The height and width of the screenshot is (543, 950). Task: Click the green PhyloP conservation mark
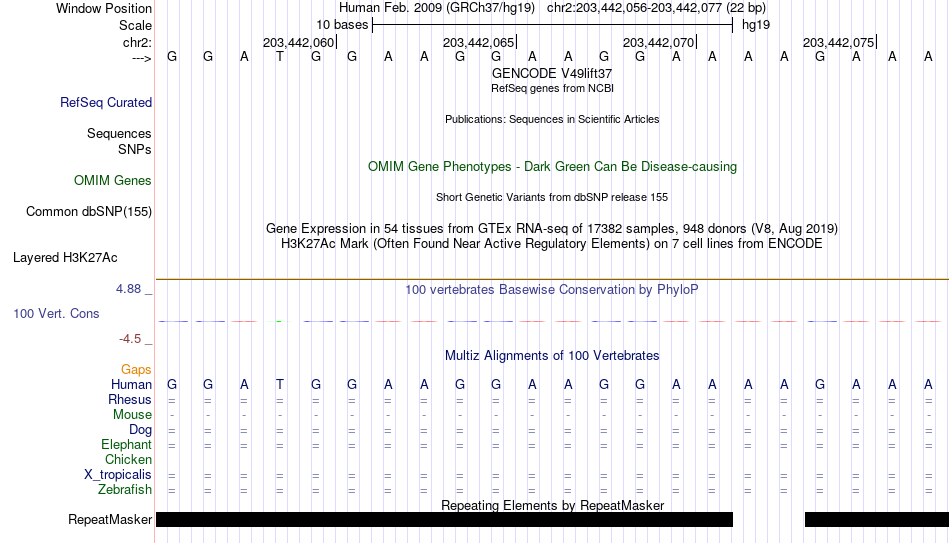279,321
